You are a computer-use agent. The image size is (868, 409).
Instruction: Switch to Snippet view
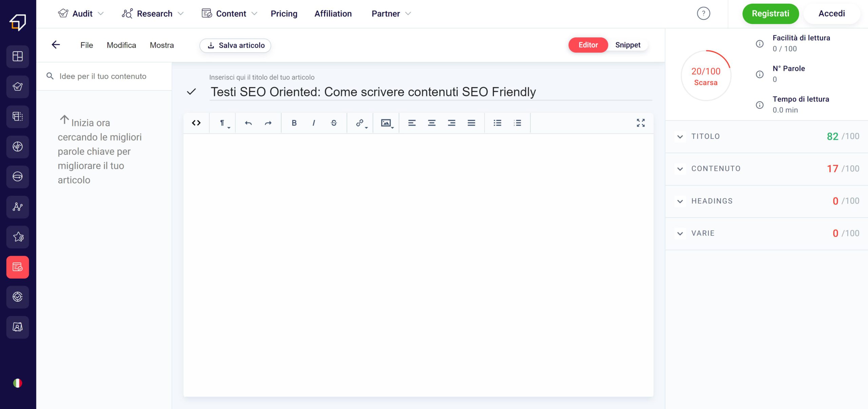(627, 44)
